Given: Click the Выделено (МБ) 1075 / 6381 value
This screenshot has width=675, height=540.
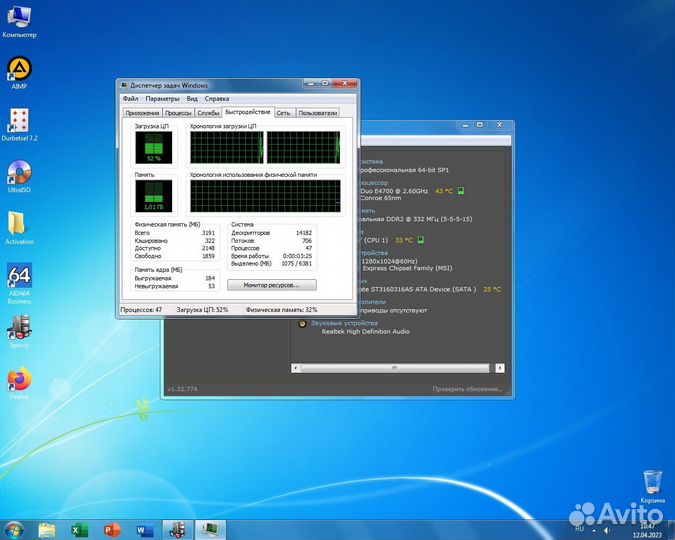Looking at the screenshot, I should (297, 264).
